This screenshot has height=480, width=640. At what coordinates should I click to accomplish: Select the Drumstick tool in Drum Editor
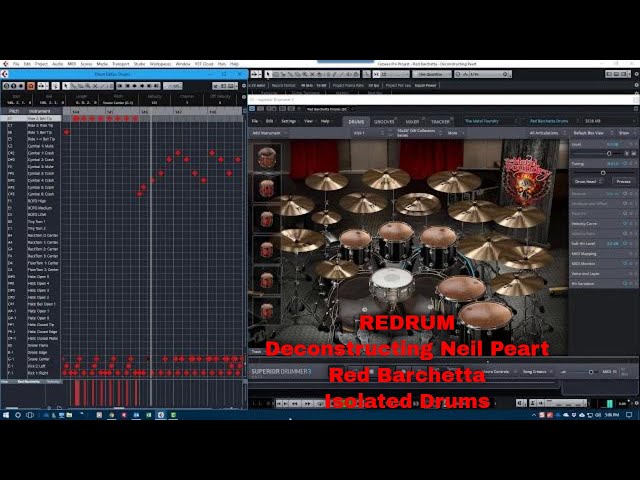coord(73,86)
